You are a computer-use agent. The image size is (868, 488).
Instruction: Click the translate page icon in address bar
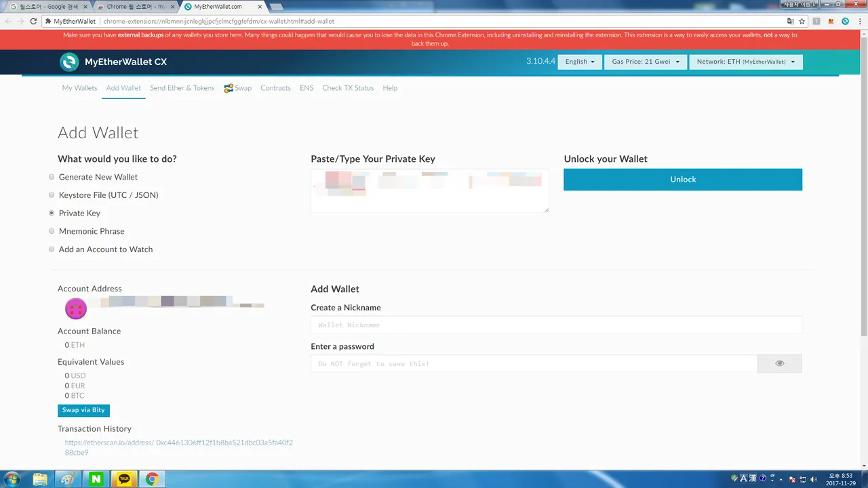790,21
